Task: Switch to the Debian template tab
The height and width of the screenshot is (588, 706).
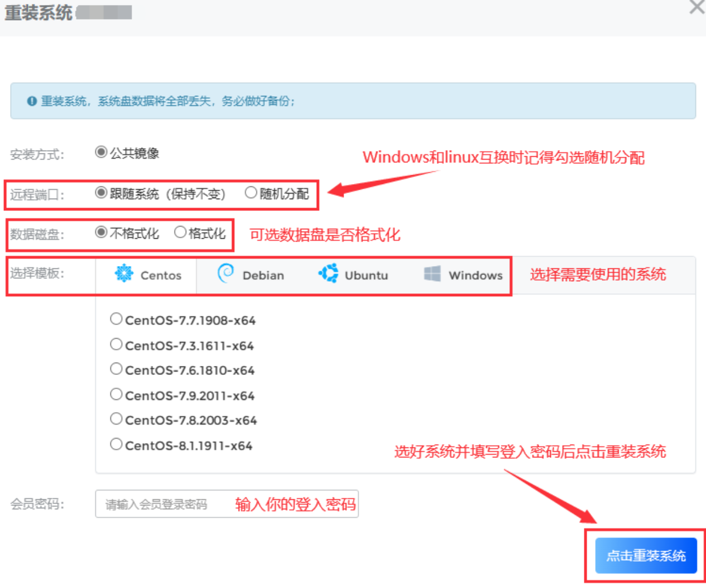Action: coord(250,275)
